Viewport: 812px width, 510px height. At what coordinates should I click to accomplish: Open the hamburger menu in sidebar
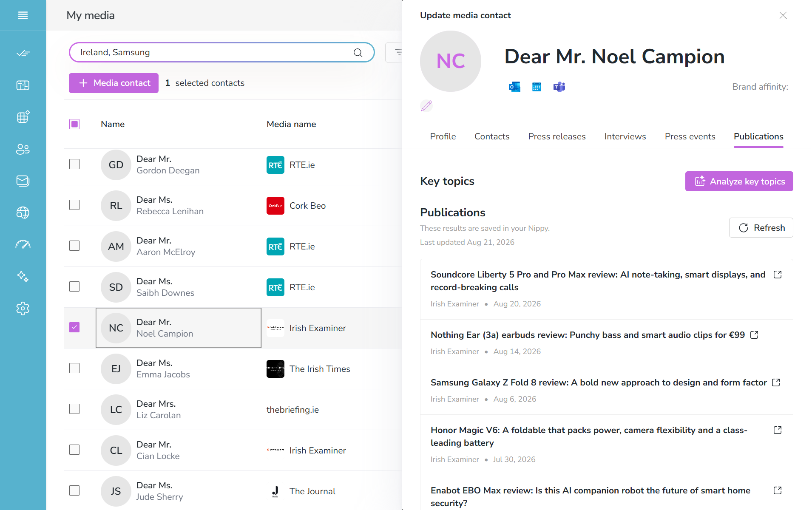(x=23, y=15)
